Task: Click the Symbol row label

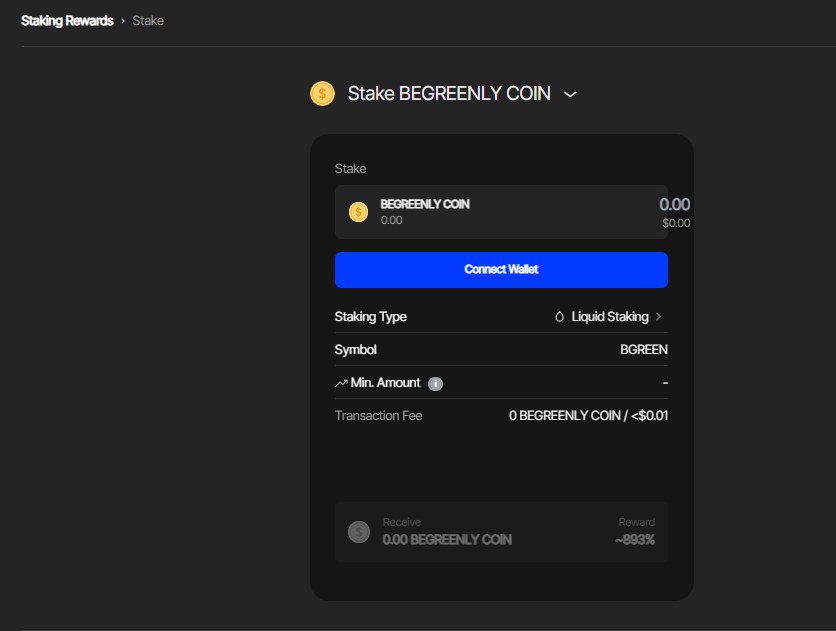Action: point(356,350)
